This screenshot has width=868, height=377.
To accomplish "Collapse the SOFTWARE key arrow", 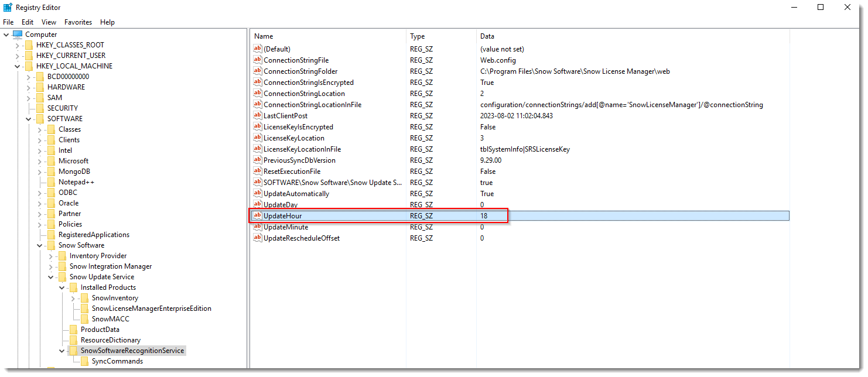I will point(29,119).
